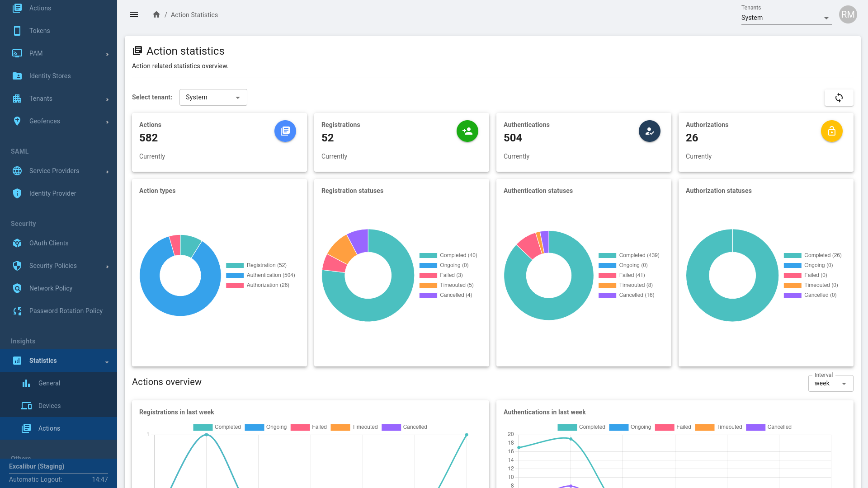868x488 pixels.
Task: Click the yellow Authorizations lock icon
Action: [x=831, y=131]
